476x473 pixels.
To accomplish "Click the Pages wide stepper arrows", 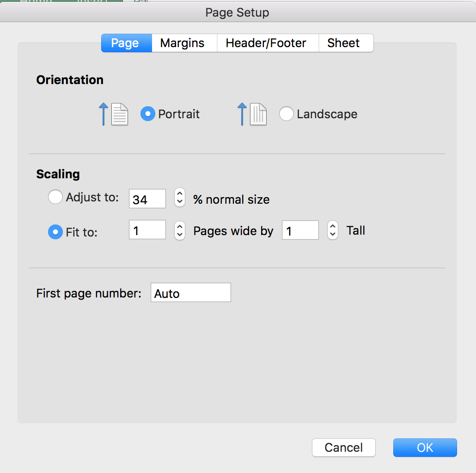I will click(179, 230).
